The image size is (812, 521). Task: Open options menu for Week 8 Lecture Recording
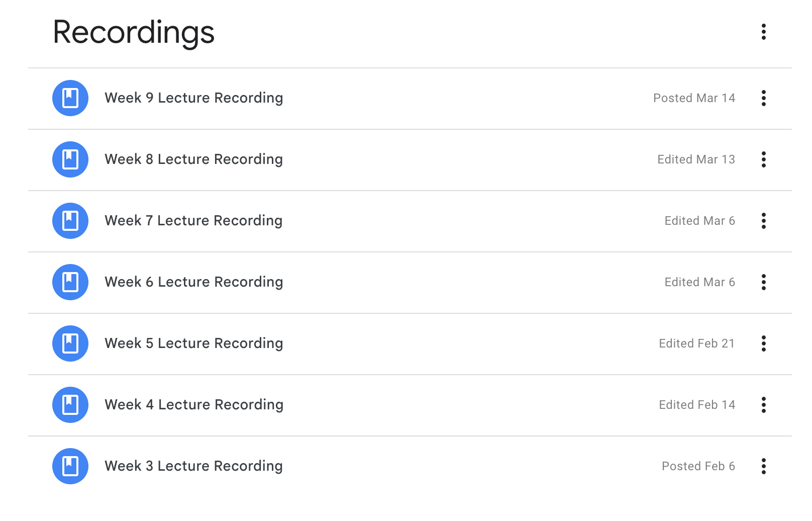pos(763,159)
